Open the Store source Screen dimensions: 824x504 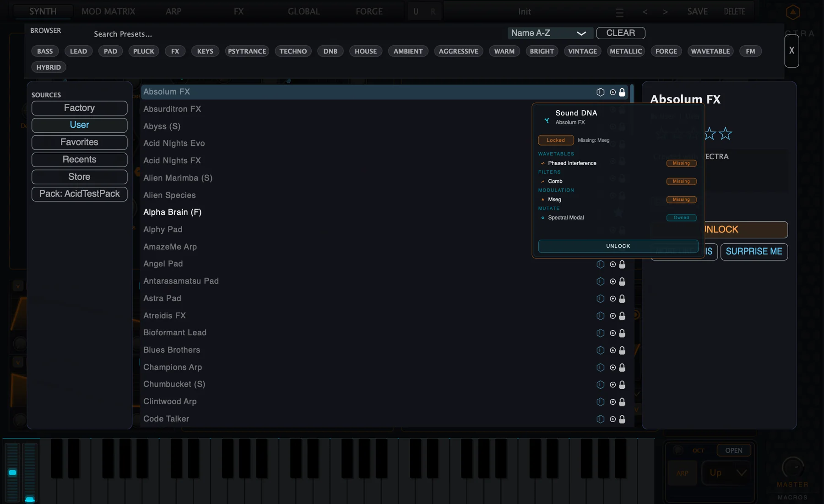coord(79,177)
